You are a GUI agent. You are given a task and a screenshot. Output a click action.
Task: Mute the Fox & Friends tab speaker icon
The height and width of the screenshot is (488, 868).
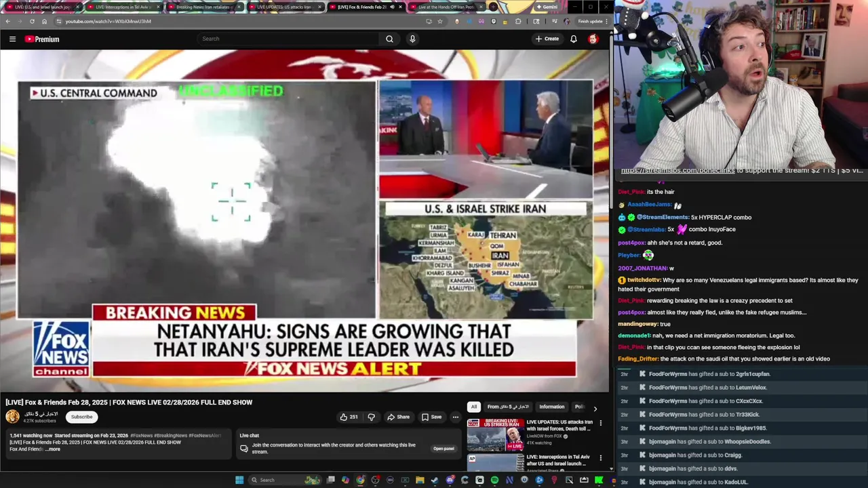pos(392,7)
